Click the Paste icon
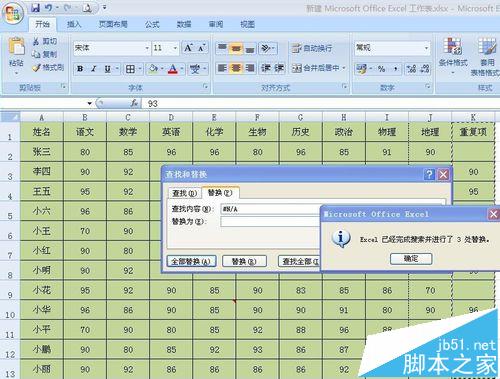Screen dimensions: 500x379 (x=16, y=47)
